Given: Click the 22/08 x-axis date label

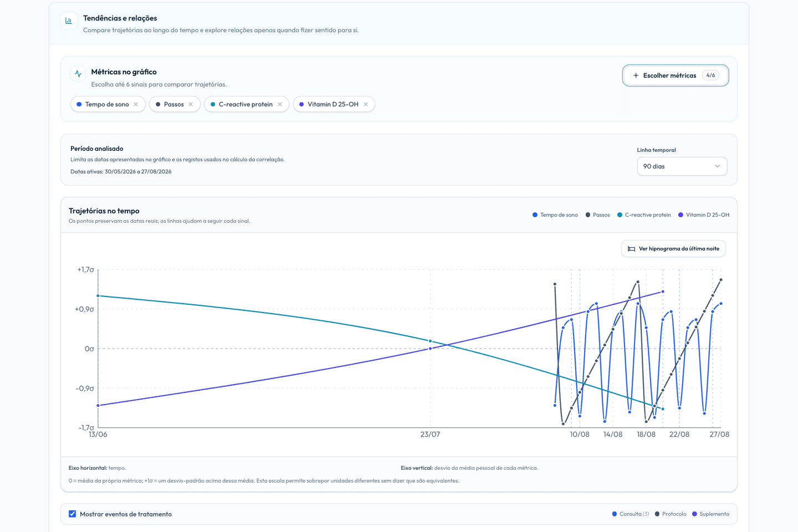Looking at the screenshot, I should pos(679,434).
